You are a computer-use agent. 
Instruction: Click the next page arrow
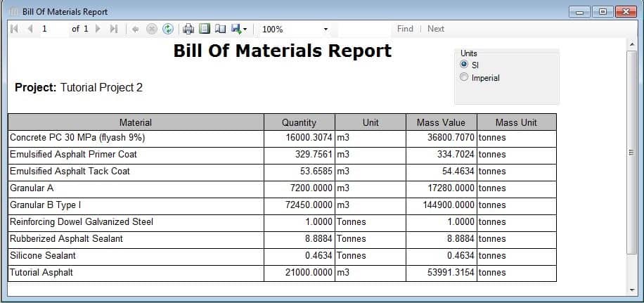pos(97,29)
